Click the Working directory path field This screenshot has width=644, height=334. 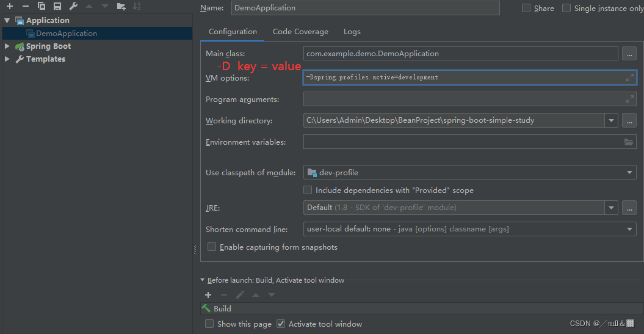[x=454, y=120]
